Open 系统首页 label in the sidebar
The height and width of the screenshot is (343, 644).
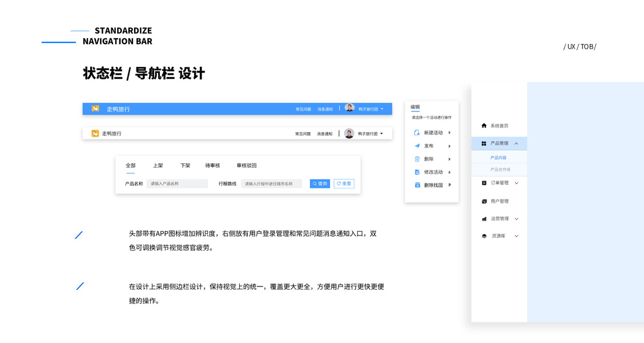[x=500, y=126]
